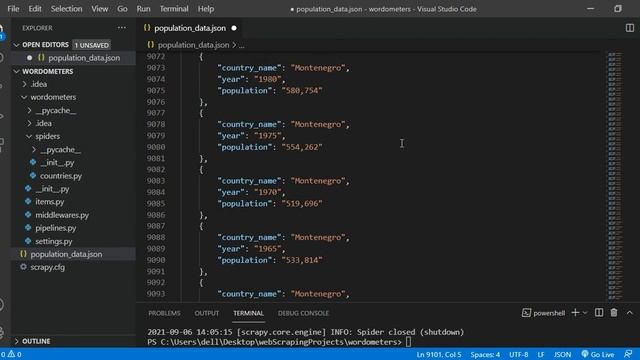Click UTF-8 encoding status item
This screenshot has width=640, height=360.
click(x=518, y=354)
